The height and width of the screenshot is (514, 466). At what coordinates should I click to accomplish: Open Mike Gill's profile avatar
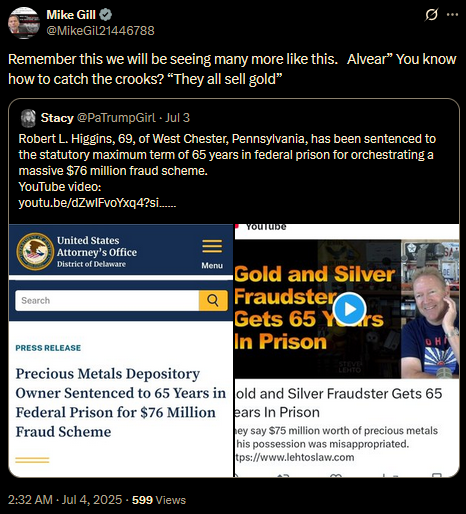(x=24, y=23)
